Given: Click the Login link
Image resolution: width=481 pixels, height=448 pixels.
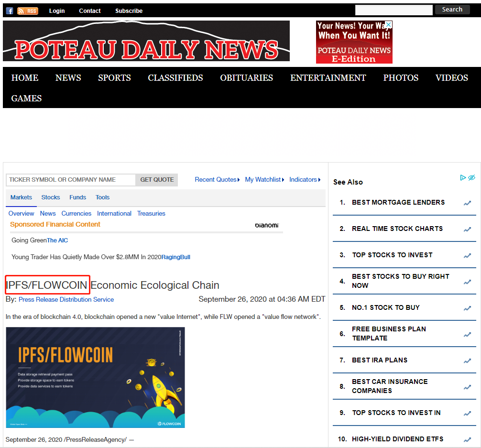Looking at the screenshot, I should [x=57, y=11].
